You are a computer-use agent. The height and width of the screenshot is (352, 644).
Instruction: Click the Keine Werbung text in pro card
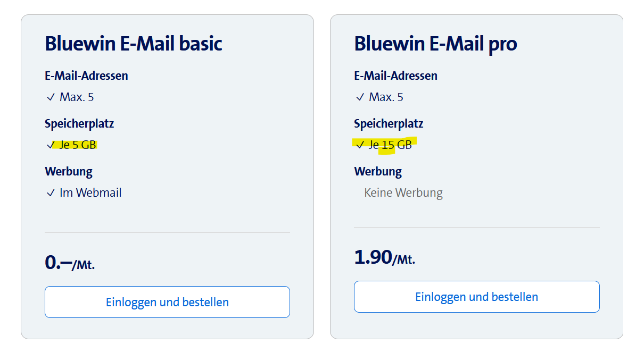[403, 192]
